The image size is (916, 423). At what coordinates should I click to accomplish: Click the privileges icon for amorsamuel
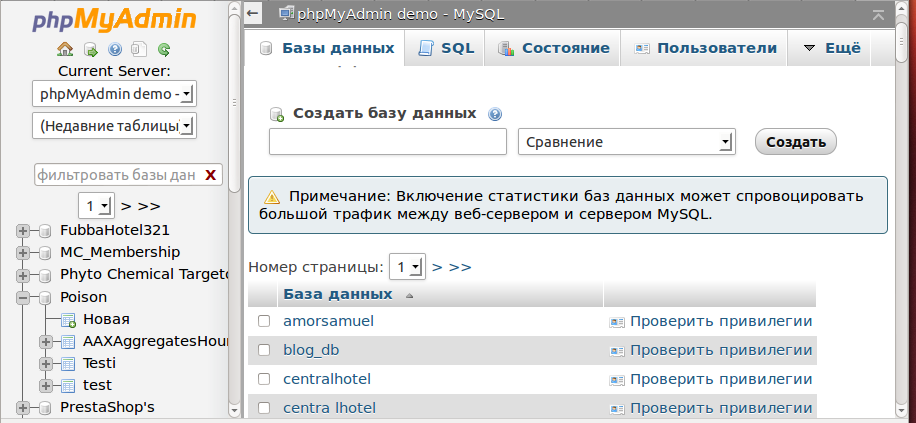[x=617, y=322]
